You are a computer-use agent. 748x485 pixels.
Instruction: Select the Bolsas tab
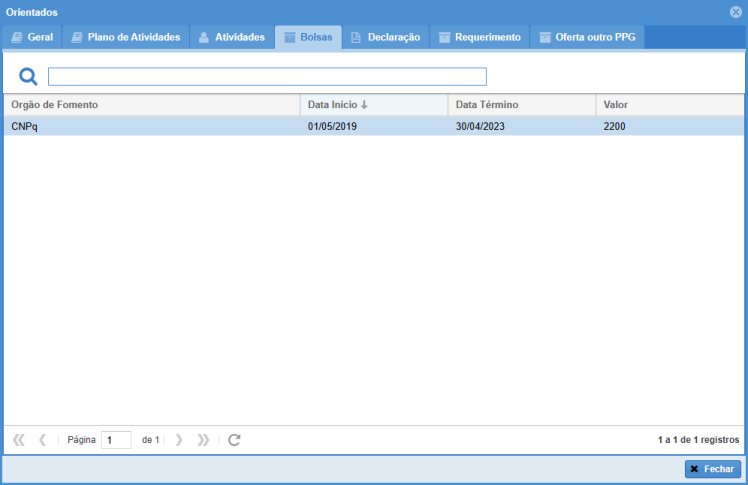pos(308,37)
